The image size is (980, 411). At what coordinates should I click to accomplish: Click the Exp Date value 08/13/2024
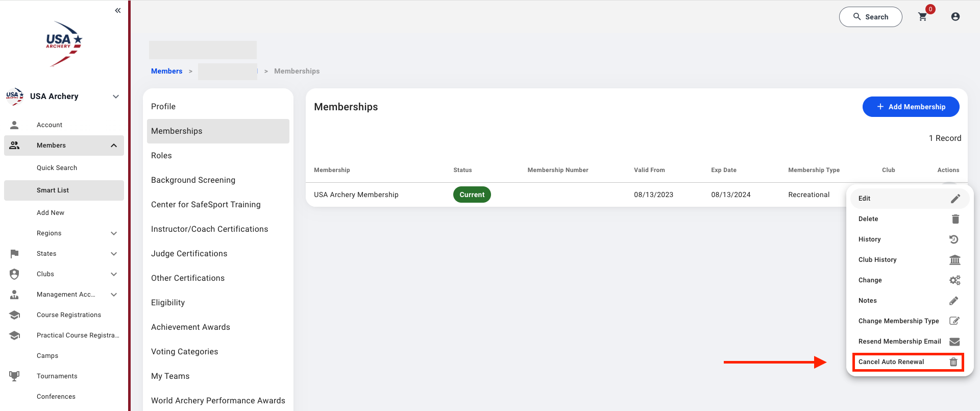pyautogui.click(x=731, y=195)
